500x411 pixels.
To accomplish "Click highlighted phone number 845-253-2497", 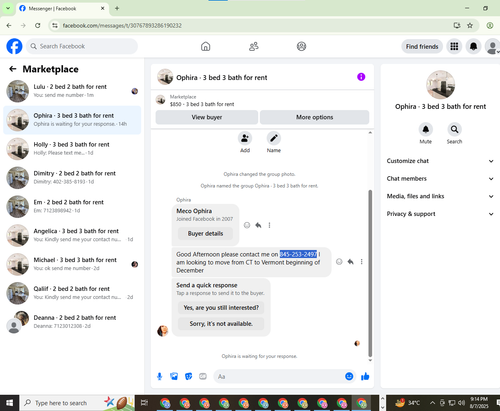I will 298,254.
